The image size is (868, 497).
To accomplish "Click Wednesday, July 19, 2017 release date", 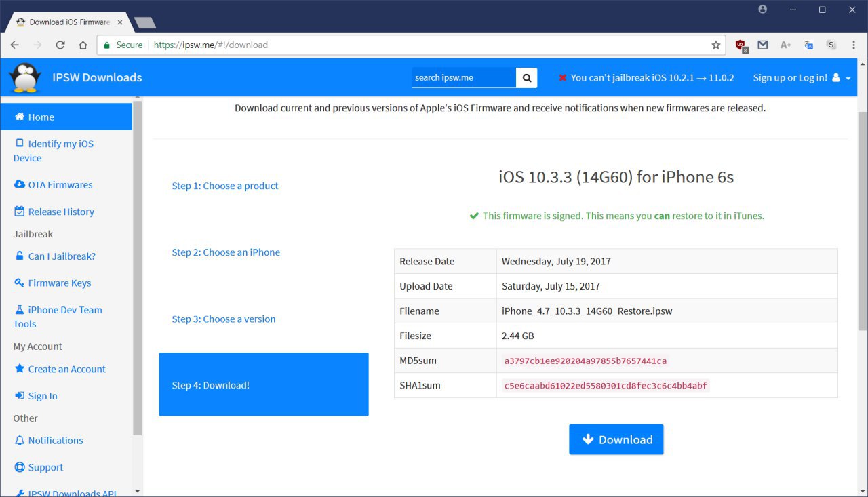I will coord(557,261).
